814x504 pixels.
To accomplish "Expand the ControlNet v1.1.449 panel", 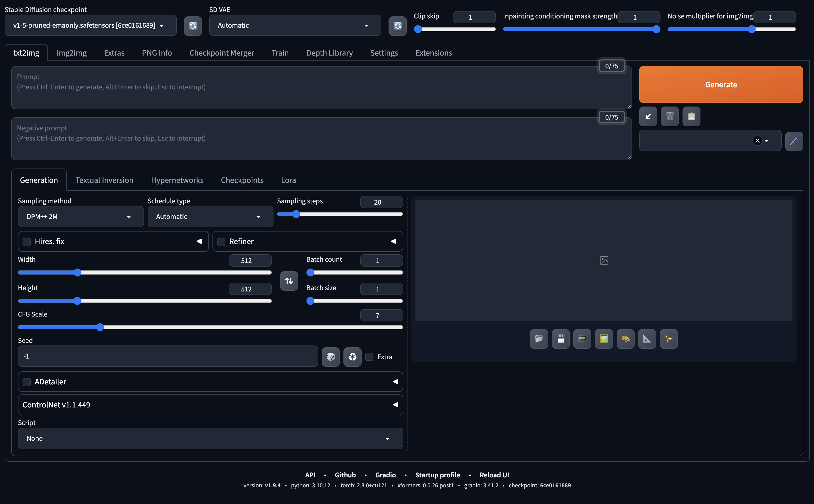I will click(x=210, y=405).
